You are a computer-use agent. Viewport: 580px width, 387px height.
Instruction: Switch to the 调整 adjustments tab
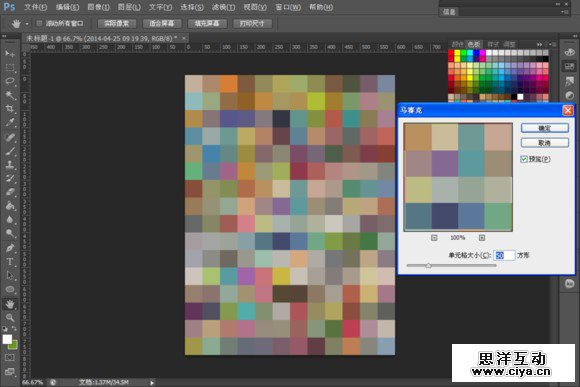coord(509,44)
